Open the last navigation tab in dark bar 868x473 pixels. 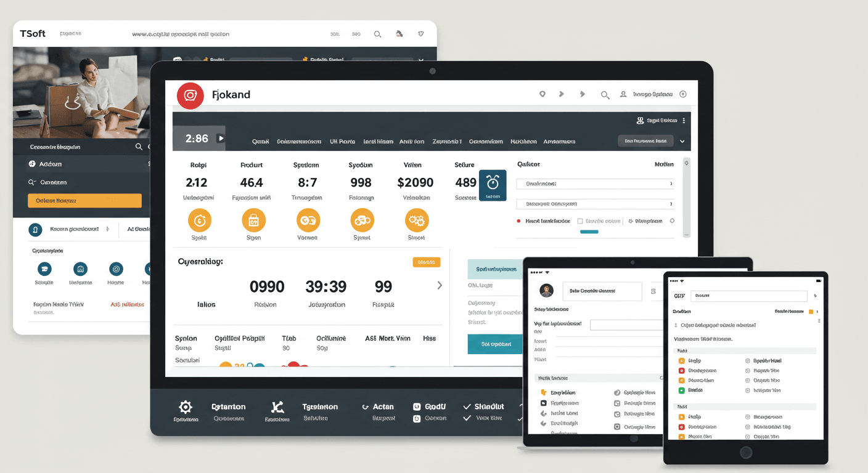click(559, 142)
